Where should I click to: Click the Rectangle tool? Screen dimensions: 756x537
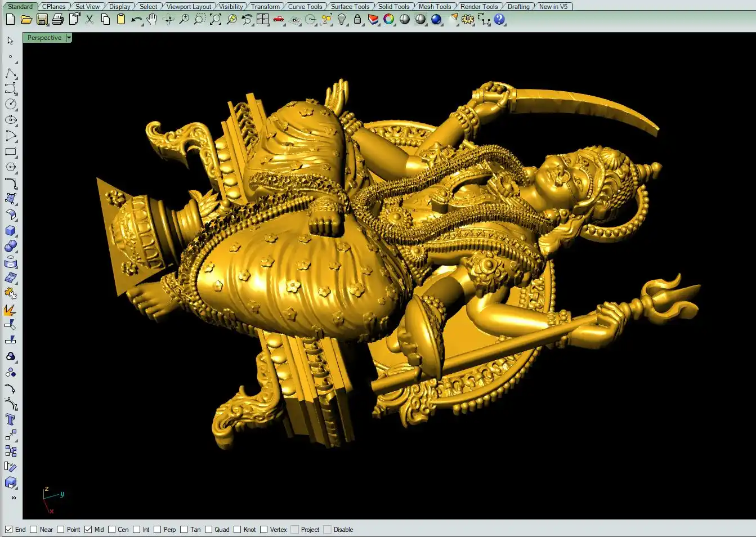click(11, 151)
